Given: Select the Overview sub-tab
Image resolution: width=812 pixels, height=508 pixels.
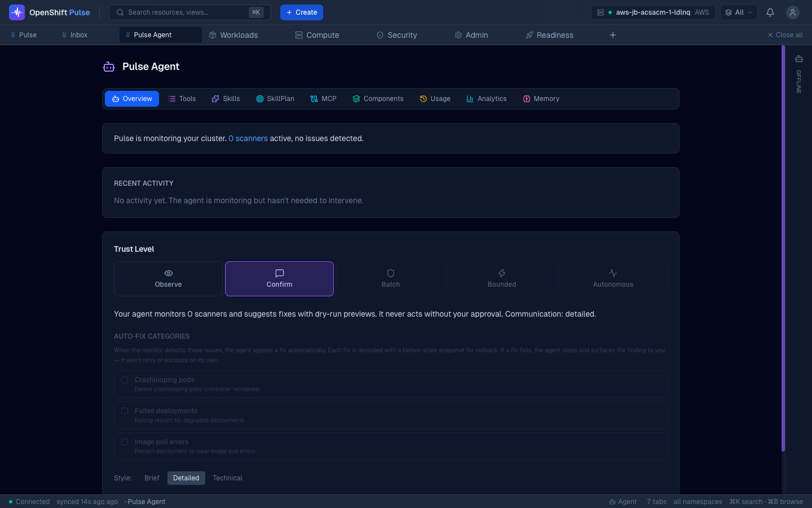Looking at the screenshot, I should tap(132, 99).
